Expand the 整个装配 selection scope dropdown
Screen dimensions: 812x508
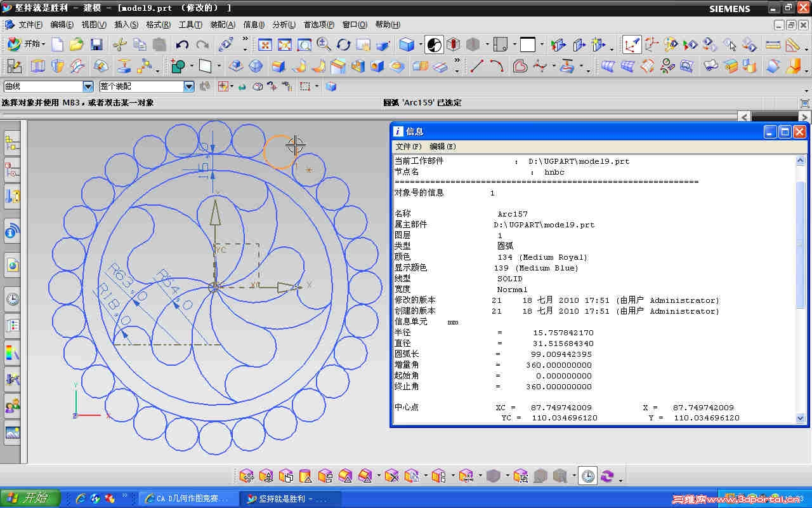189,86
